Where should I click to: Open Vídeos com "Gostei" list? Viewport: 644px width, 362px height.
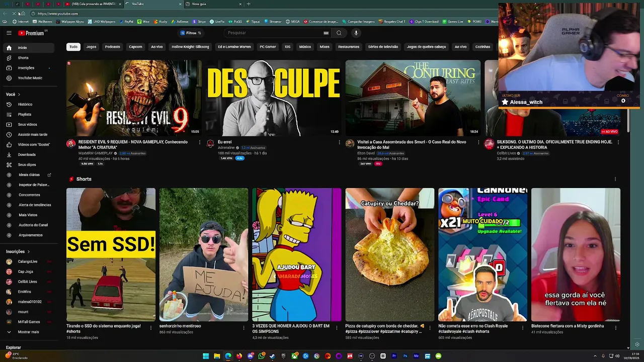click(x=28, y=144)
